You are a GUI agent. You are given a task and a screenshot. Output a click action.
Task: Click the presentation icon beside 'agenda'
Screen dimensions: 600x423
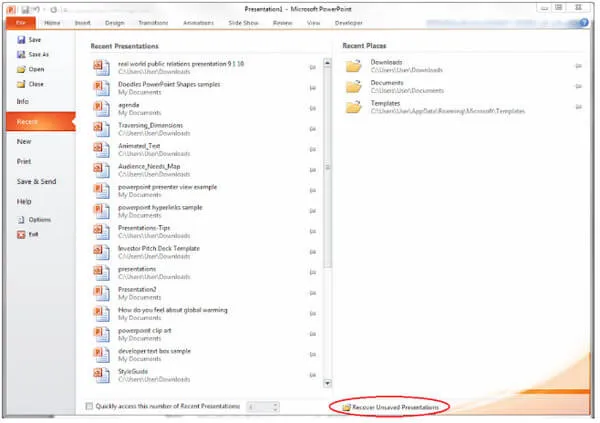[x=100, y=108]
